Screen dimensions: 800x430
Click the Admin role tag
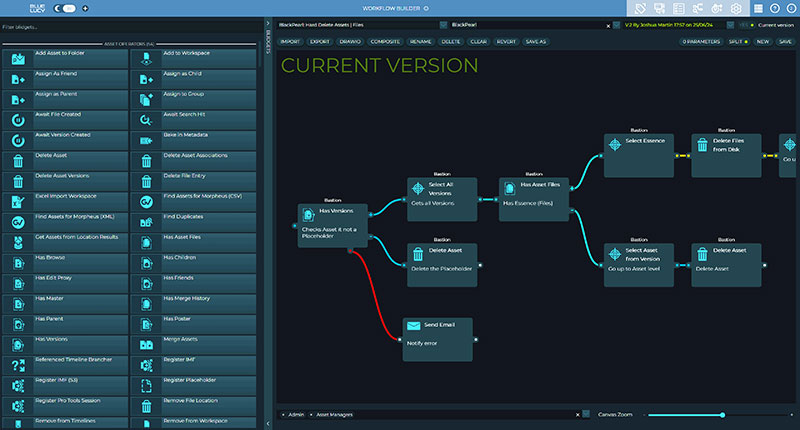coord(293,415)
